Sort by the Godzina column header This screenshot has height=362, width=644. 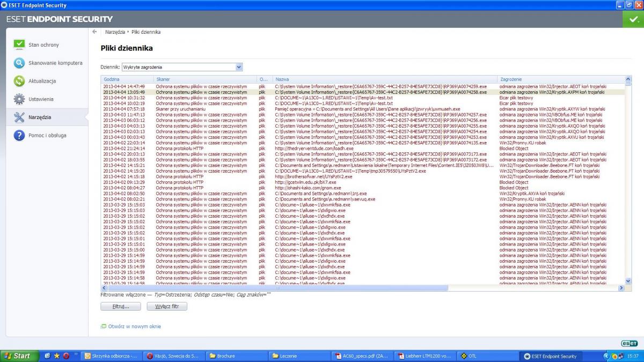(127, 79)
